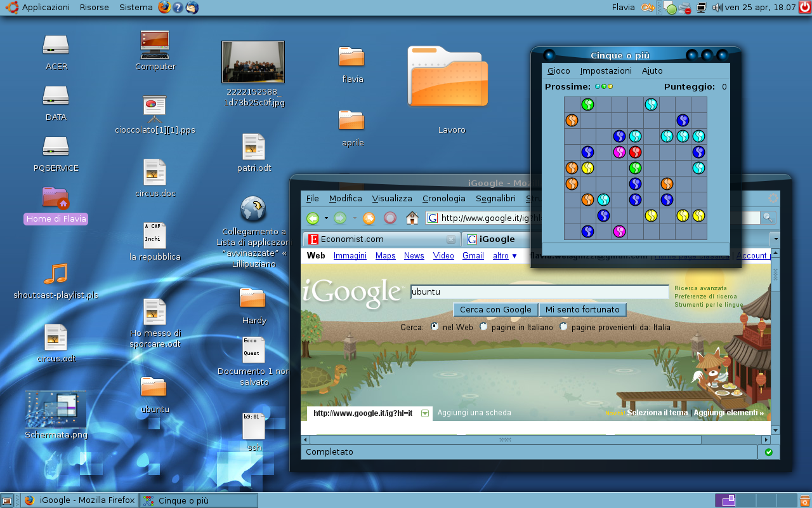Select the 2222152588 jpg photo thumbnail
Viewport: 812px width, 508px height.
click(253, 62)
